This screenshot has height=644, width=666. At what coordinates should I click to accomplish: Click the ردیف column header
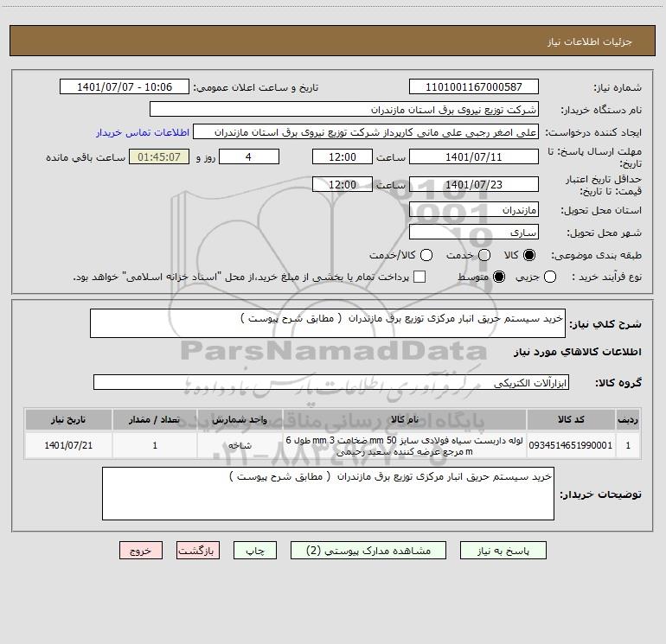pos(628,419)
